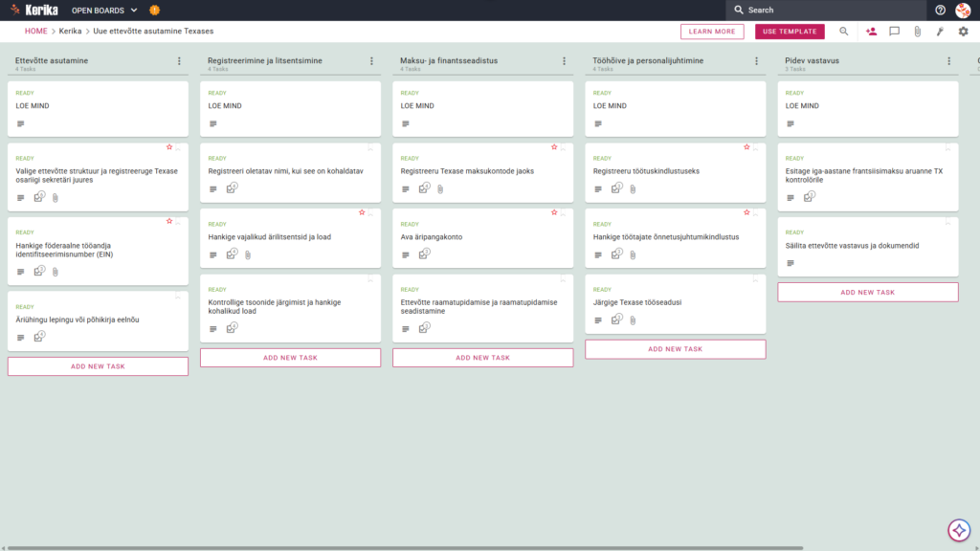Image resolution: width=980 pixels, height=551 pixels.
Task: Toggle star on Hankige vajalikud ärilitsentsid card
Action: (x=361, y=212)
